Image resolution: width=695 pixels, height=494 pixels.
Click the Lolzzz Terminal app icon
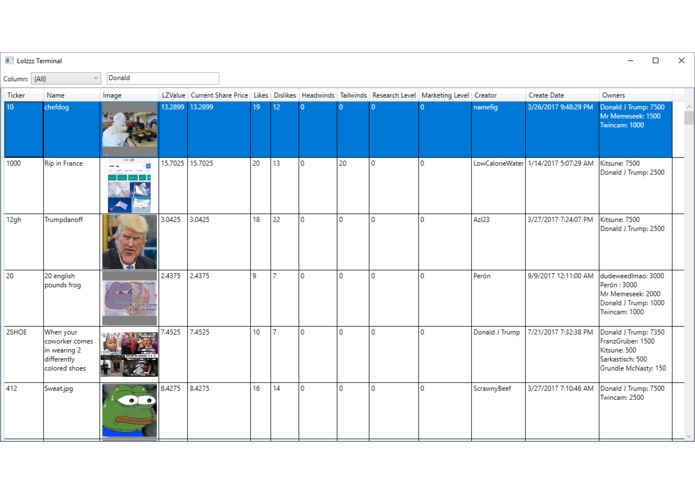click(x=9, y=60)
